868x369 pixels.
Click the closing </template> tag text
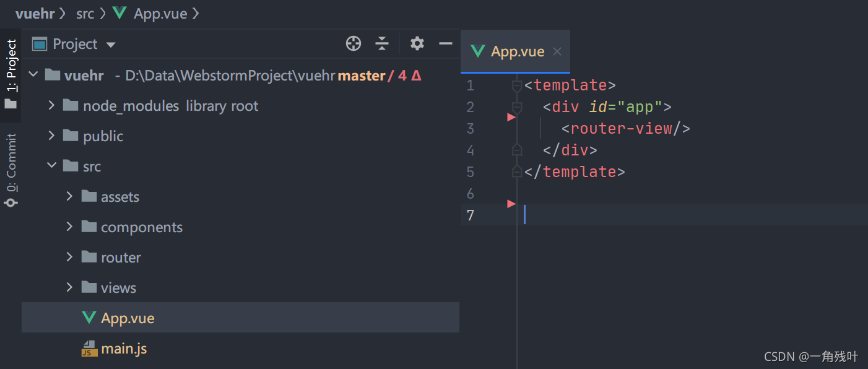[x=575, y=171]
